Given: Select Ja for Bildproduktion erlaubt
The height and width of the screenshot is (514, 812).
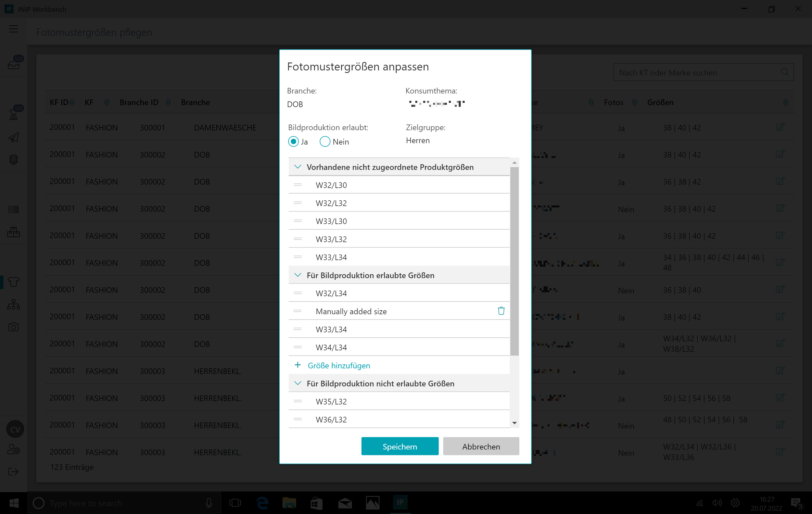Looking at the screenshot, I should [293, 142].
